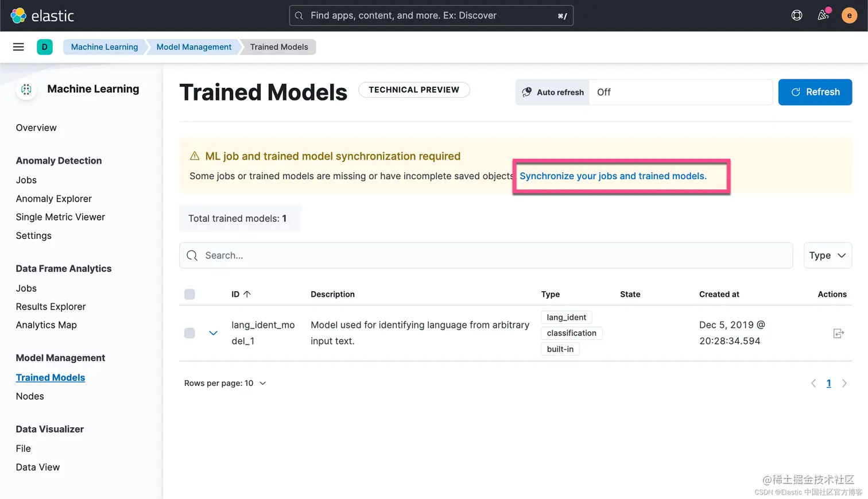Open the deploy model action for lang_ident_model_1
Image resolution: width=868 pixels, height=499 pixels.
839,333
